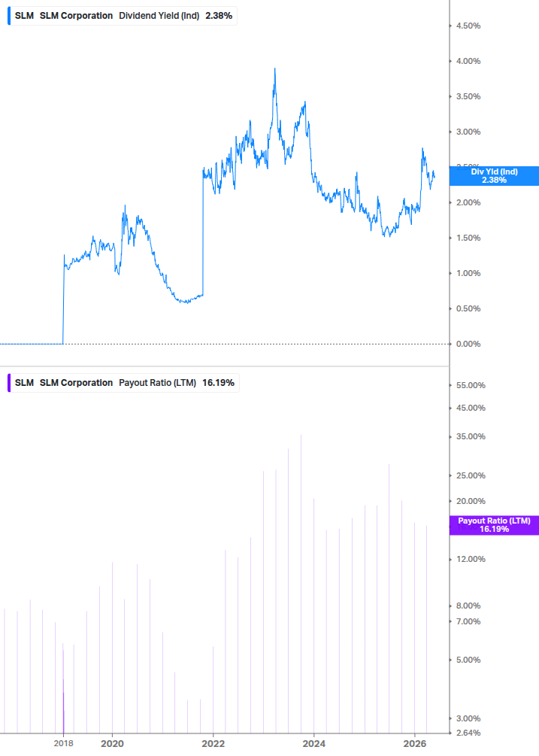Click the 0.00% yield axis label

click(468, 345)
